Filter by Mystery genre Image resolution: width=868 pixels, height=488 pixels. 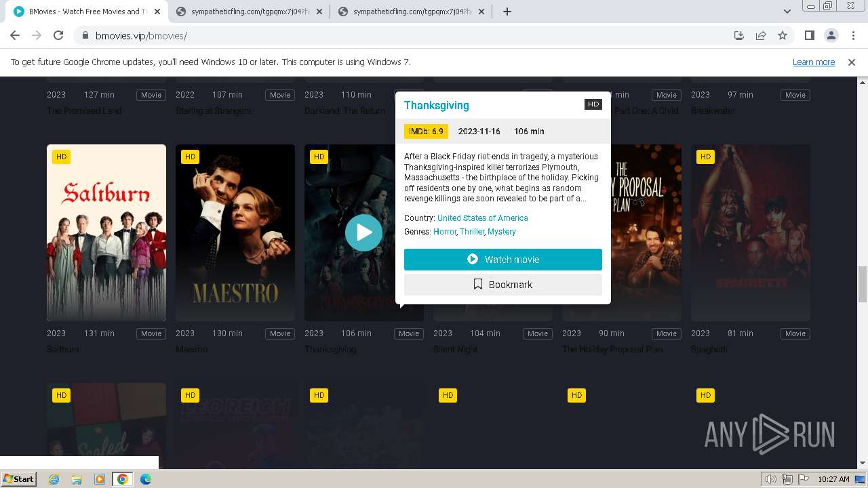pyautogui.click(x=502, y=232)
